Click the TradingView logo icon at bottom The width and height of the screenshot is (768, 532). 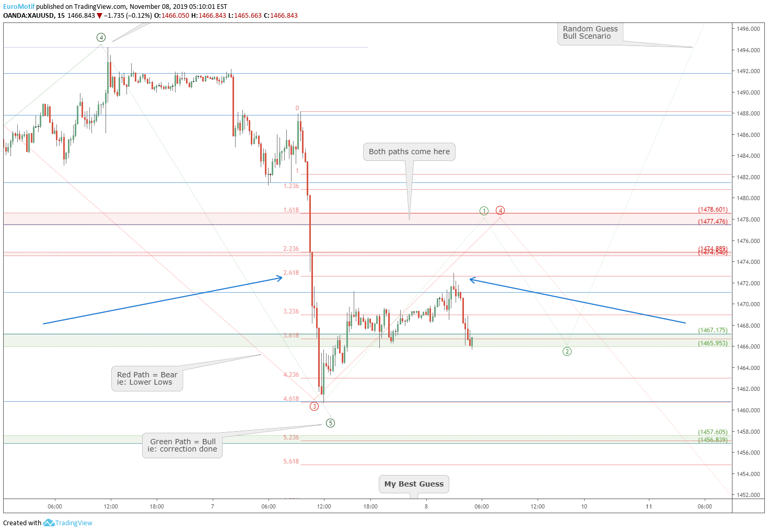49,523
